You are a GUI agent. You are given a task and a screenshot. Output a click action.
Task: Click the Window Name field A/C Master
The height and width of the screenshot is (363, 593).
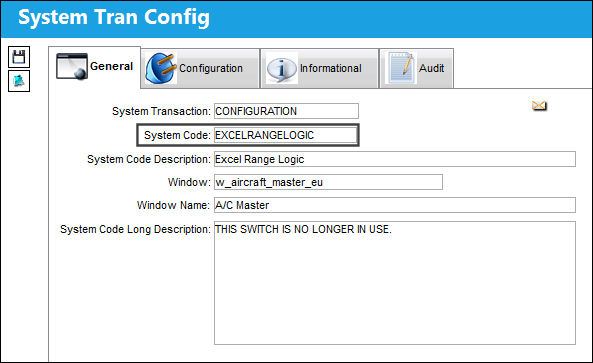[395, 205]
